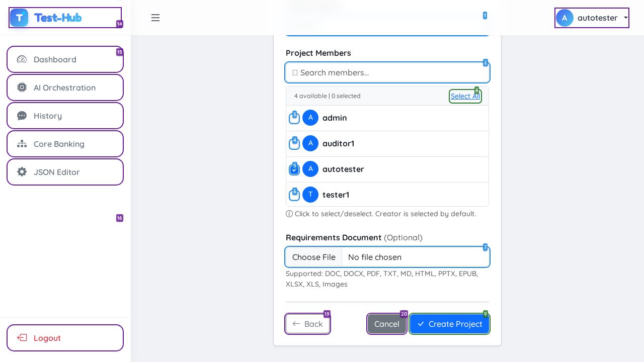Click Choose File for requirements document
Viewport: 644px width, 362px height.
313,257
